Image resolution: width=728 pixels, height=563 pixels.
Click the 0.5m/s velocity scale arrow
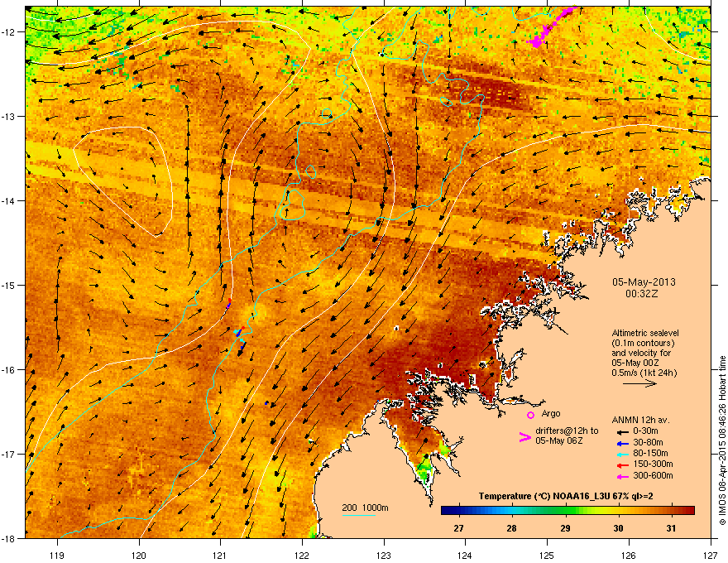tap(639, 383)
